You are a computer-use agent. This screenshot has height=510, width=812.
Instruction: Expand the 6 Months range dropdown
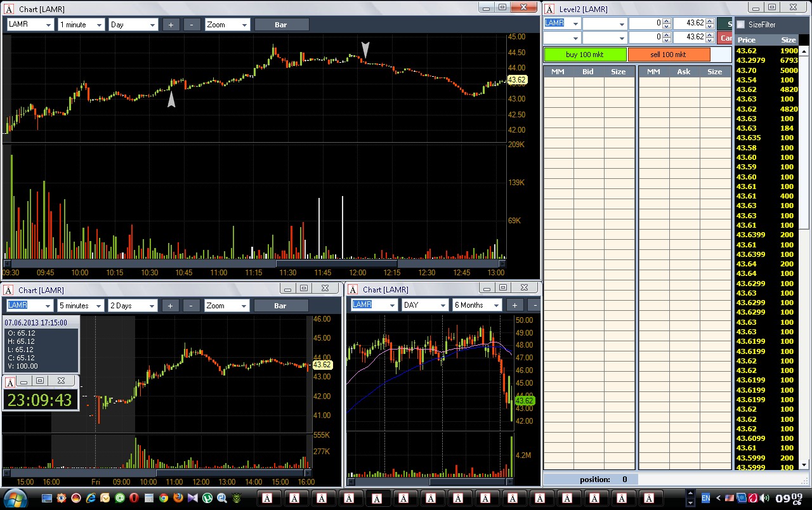(476, 305)
